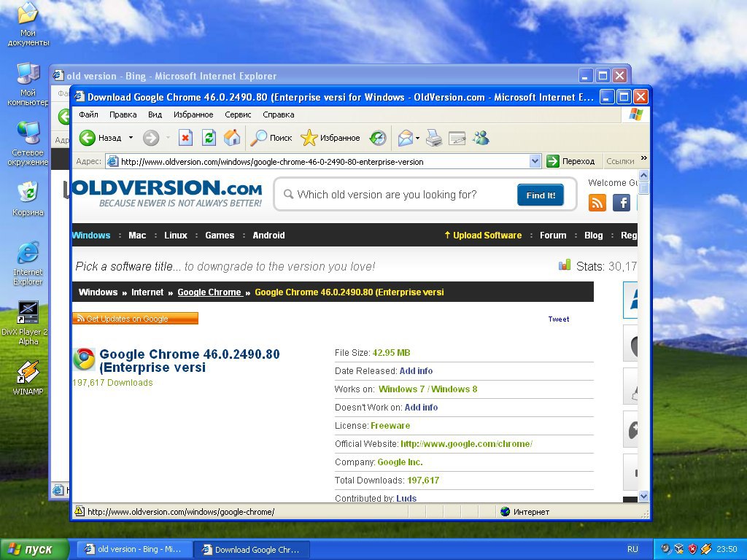Image resolution: width=747 pixels, height=560 pixels.
Task: Open the Home page icon
Action: coord(232,138)
